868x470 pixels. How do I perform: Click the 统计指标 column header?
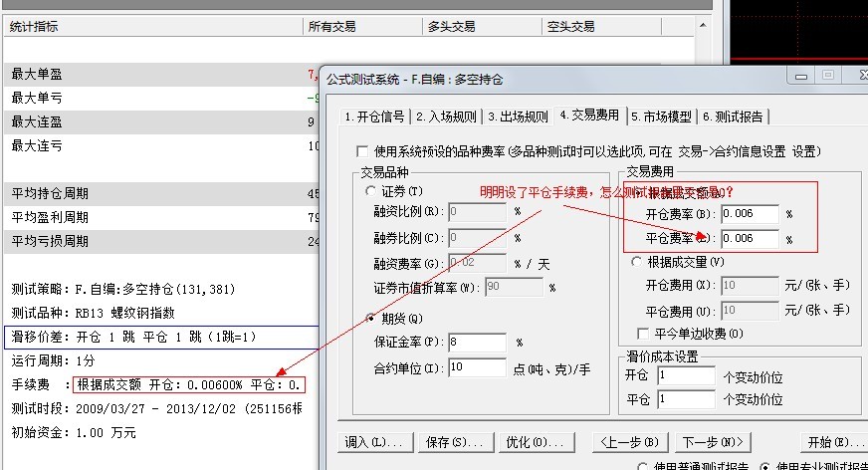tap(153, 27)
